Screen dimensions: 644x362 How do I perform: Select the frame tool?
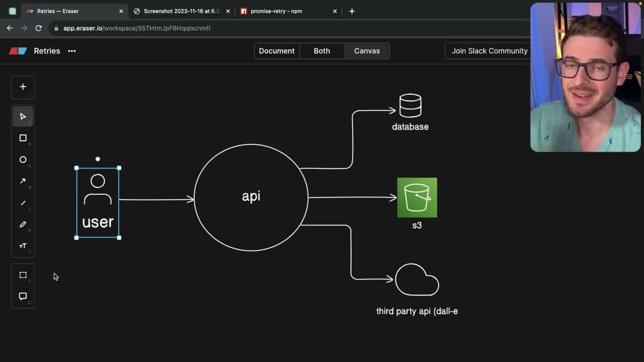[x=23, y=275]
